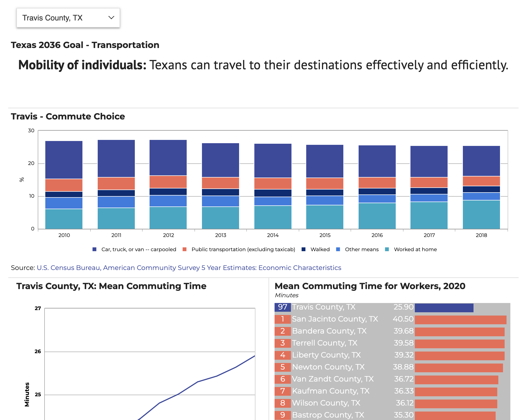The image size is (524, 420).
Task: Click Bandera County rank 2 badge
Action: [x=282, y=331]
